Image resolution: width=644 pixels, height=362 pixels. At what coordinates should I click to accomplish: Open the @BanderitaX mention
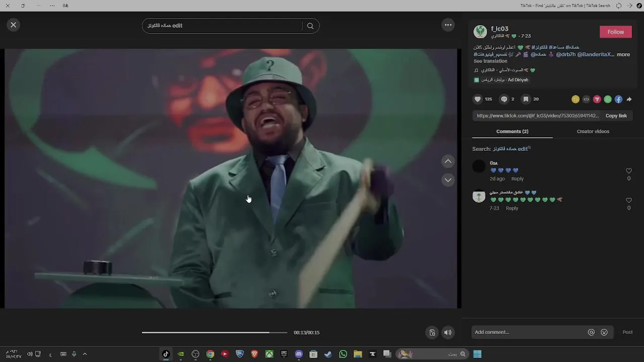[596, 54]
